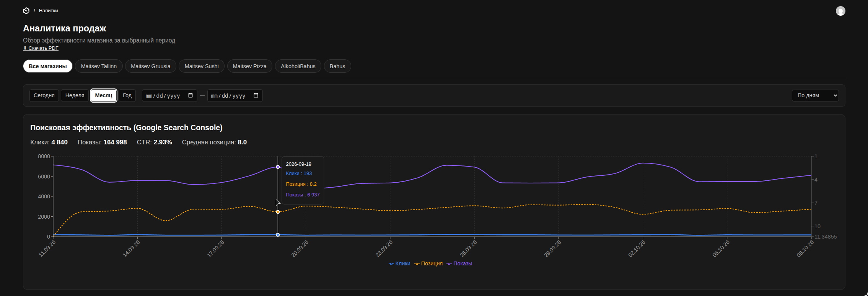Open the user avatar menu

pos(840,11)
